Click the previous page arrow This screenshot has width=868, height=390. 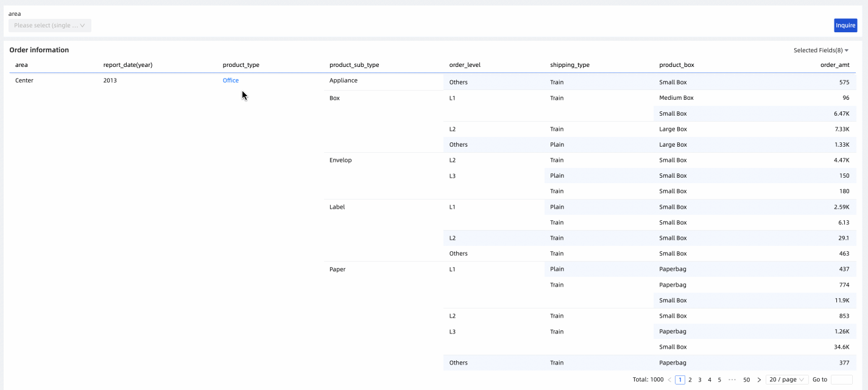pos(669,380)
